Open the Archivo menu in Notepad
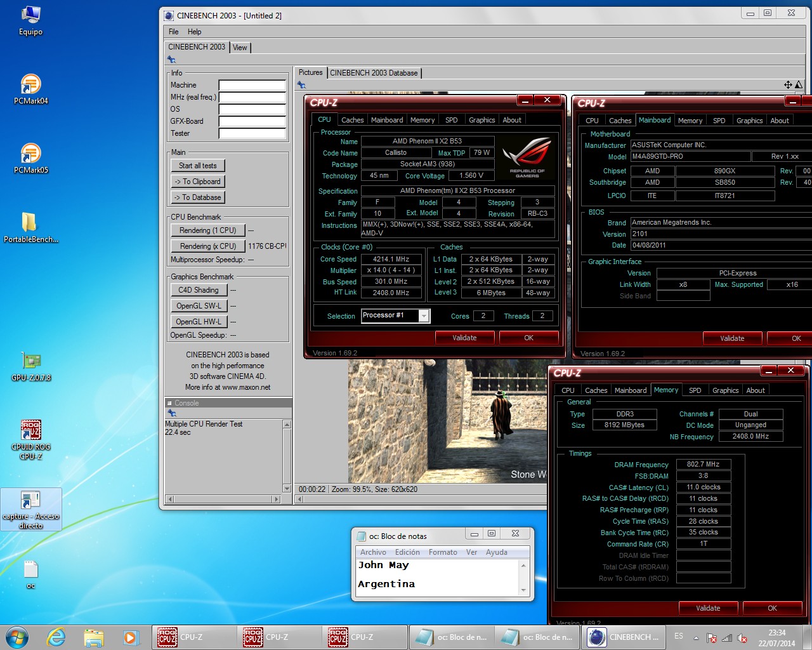 (373, 552)
